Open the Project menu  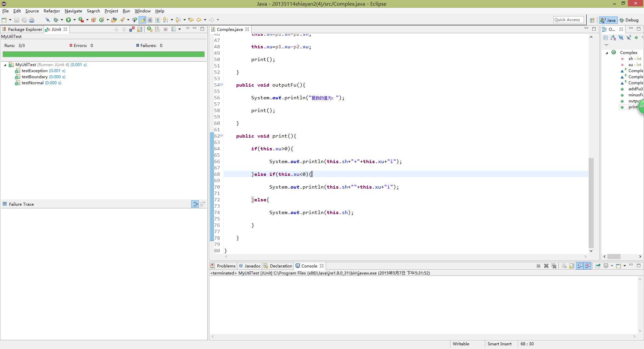click(x=111, y=11)
